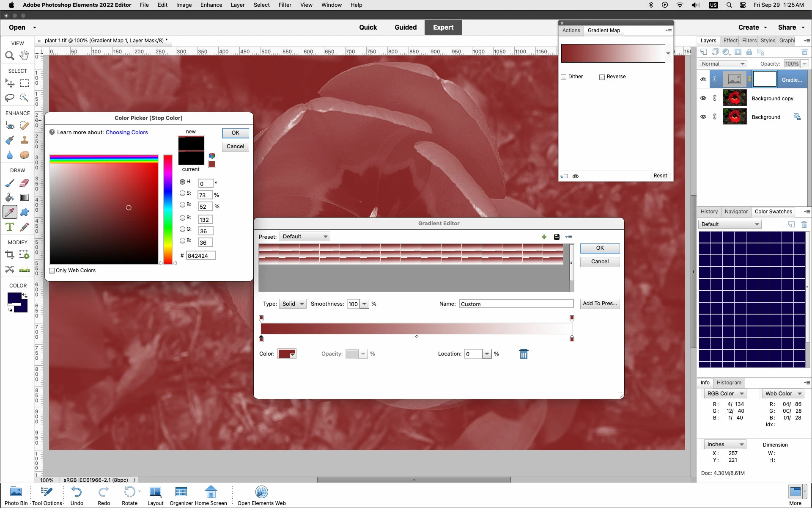
Task: Switch to the Histogram tab
Action: [x=729, y=383]
